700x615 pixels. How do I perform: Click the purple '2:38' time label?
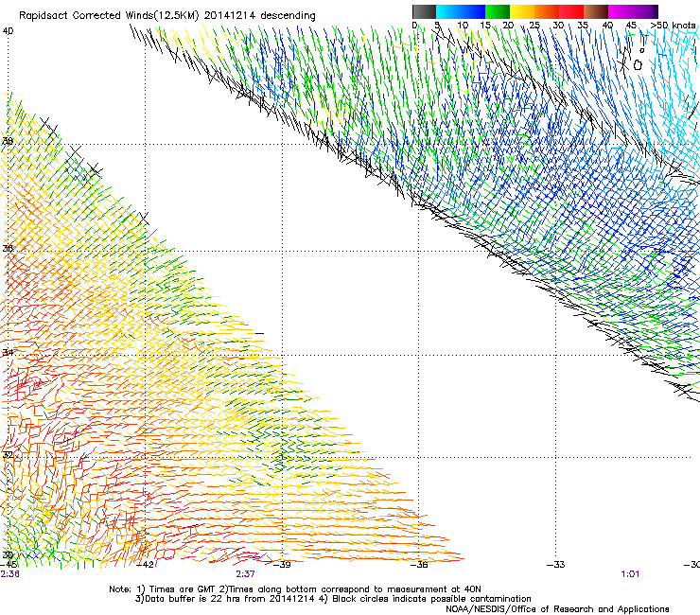[x=9, y=574]
